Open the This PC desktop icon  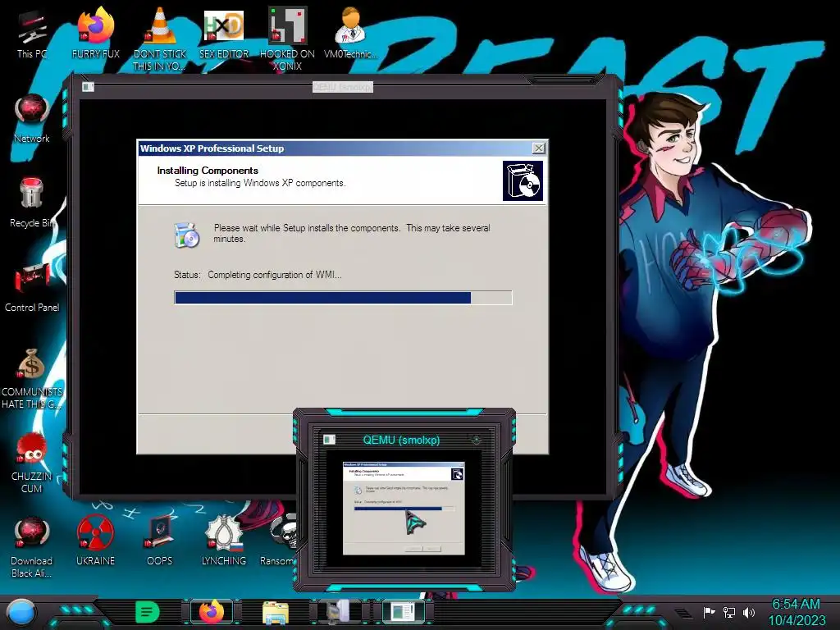tap(31, 33)
